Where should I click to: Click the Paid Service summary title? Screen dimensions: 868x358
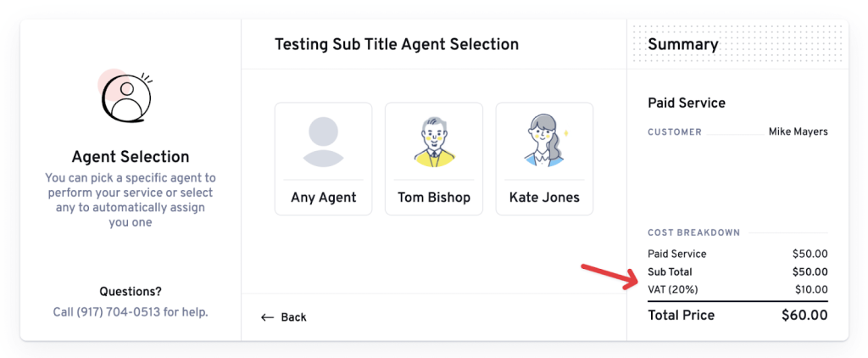687,103
